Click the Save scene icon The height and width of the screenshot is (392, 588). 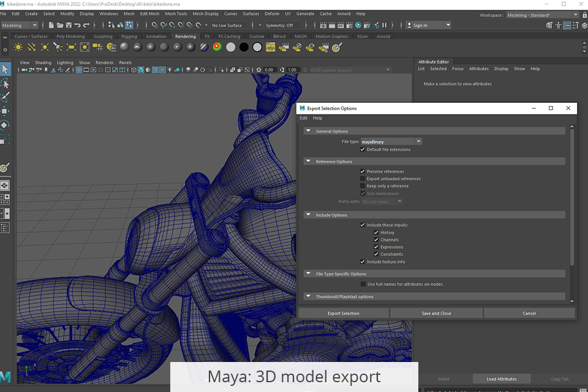pyautogui.click(x=68, y=25)
